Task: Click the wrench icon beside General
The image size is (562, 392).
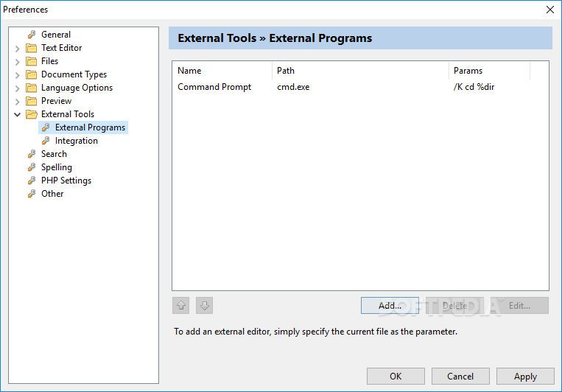Action: pos(32,35)
